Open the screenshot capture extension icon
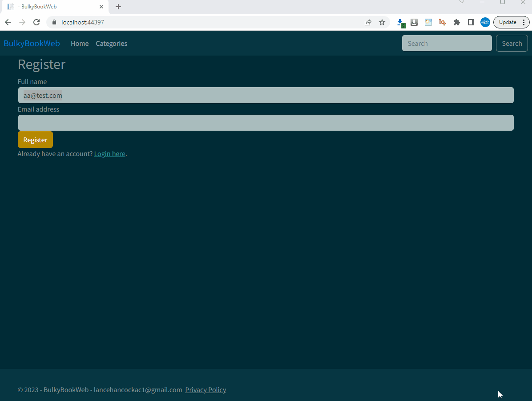Screen dimensions: 532x401 [x=428, y=22]
